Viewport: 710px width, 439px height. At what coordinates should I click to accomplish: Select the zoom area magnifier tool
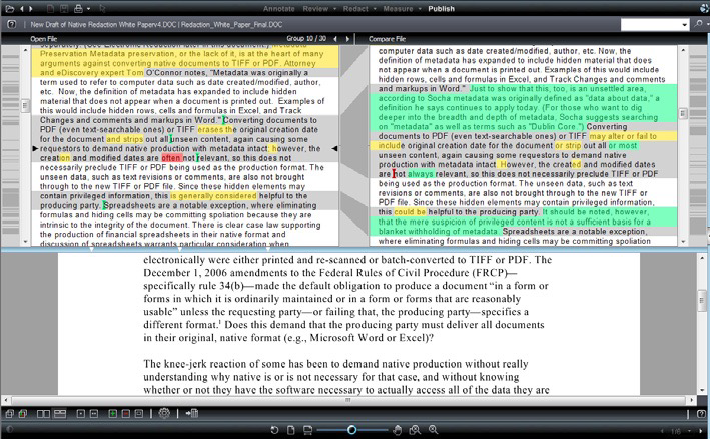point(415,430)
